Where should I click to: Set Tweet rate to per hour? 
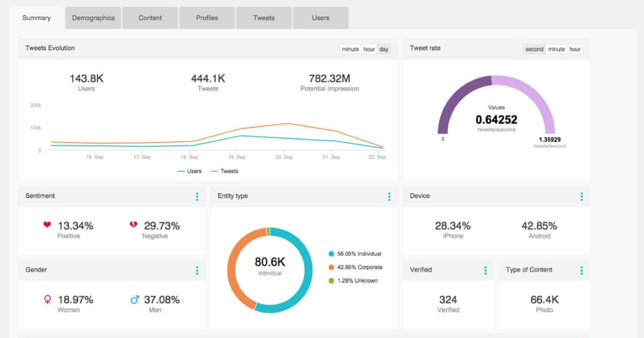(575, 49)
